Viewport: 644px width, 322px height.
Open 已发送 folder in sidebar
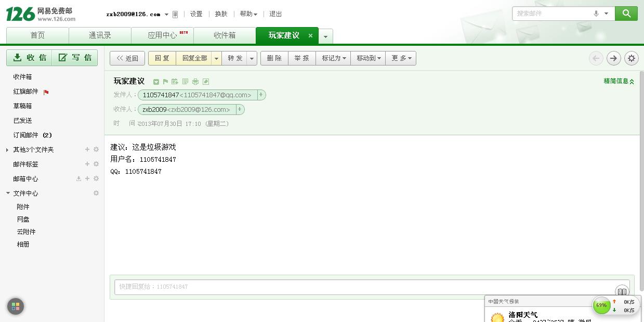tap(22, 120)
